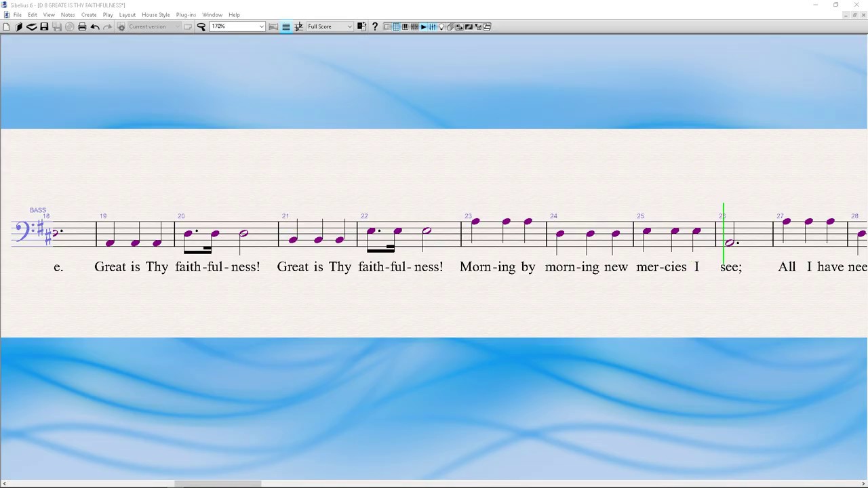868x488 pixels.
Task: Open the Plug-ins menu
Action: pyautogui.click(x=186, y=15)
